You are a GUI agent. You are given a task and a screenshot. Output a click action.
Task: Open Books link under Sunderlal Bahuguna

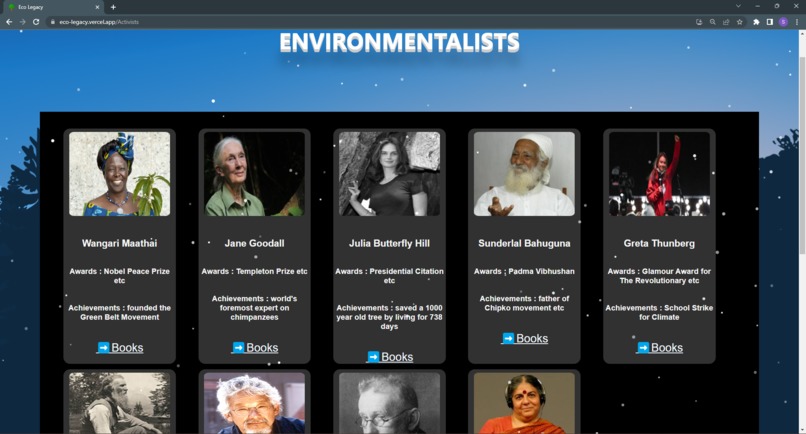[x=525, y=338]
